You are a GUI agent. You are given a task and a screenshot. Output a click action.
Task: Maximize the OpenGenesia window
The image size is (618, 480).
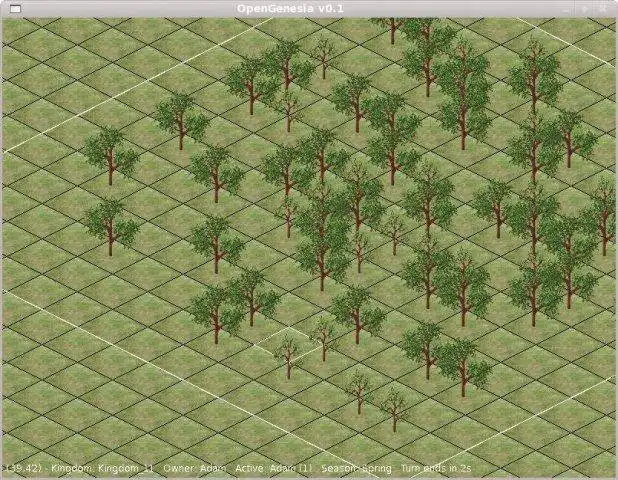coord(585,9)
